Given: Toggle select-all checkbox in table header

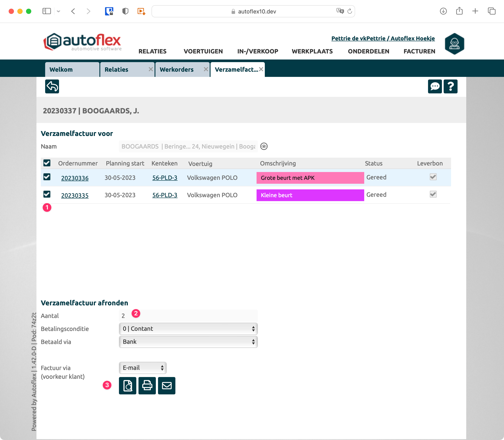Looking at the screenshot, I should 47,163.
